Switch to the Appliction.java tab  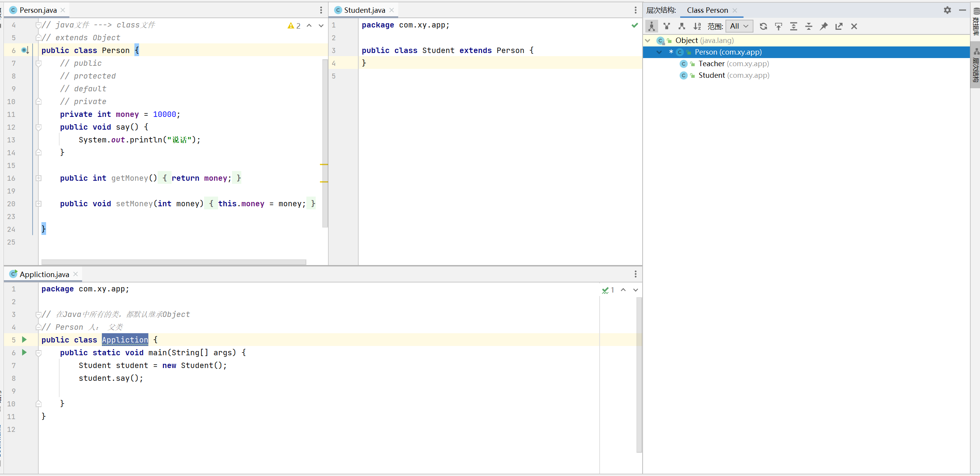pos(44,274)
